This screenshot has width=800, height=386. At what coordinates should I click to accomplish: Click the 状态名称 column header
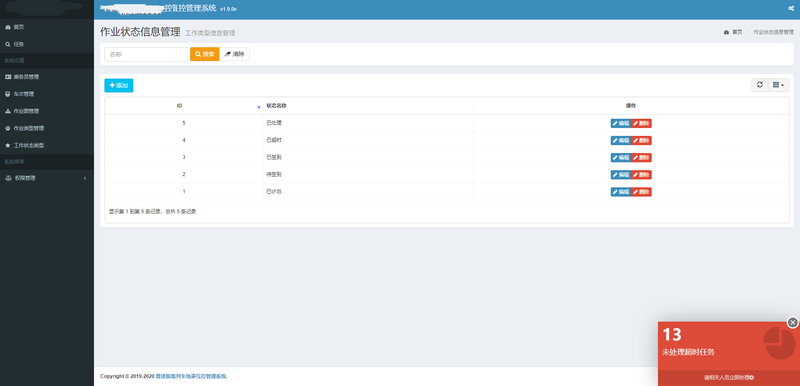coord(368,106)
